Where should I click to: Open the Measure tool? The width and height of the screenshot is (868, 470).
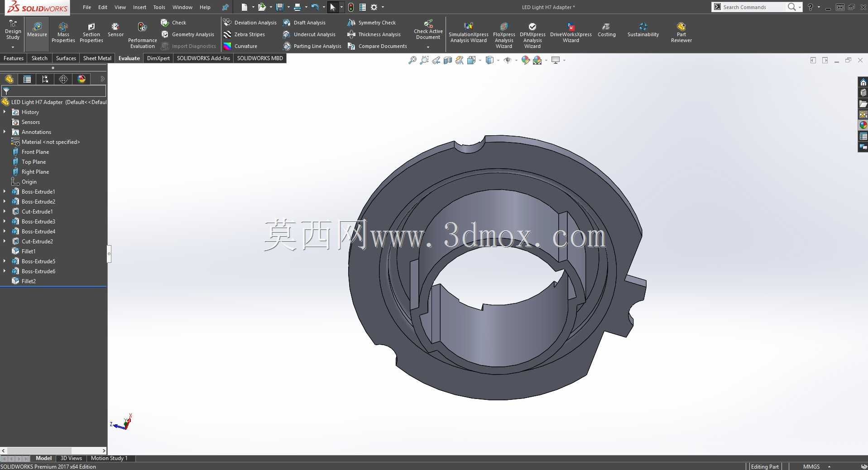coord(37,34)
